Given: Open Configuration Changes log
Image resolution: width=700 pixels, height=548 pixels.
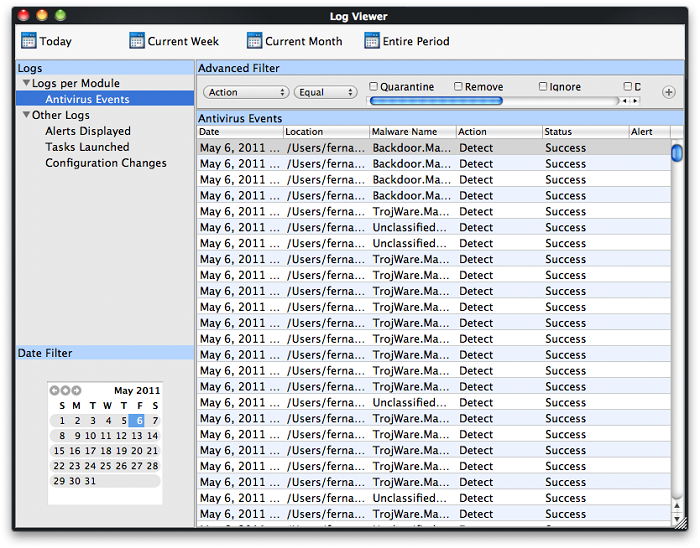Looking at the screenshot, I should click(x=106, y=163).
